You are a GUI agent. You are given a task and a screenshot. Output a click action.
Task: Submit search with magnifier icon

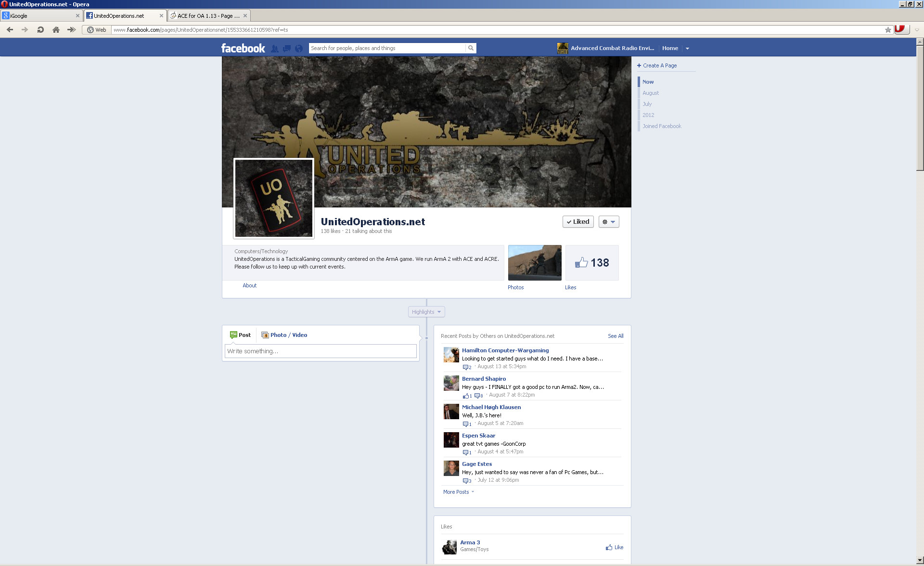coord(471,48)
